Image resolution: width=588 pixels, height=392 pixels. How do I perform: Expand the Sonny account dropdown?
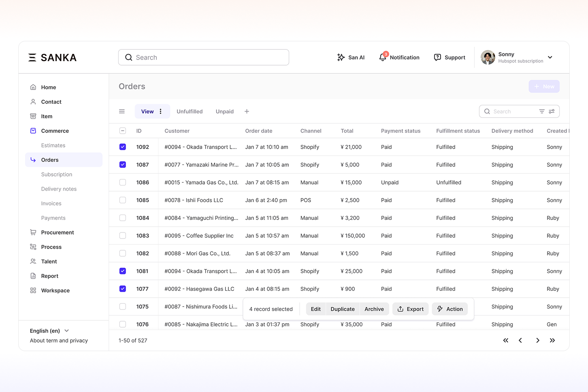(x=550, y=58)
